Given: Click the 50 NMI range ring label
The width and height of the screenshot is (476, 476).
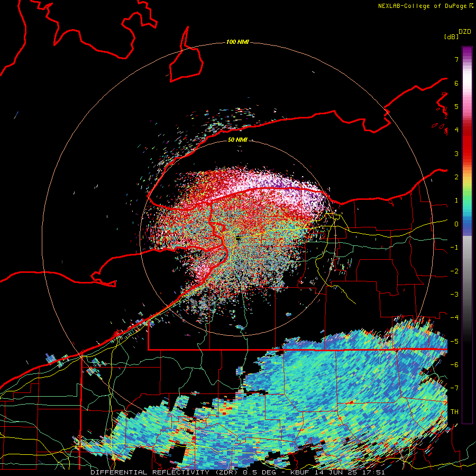Looking at the screenshot, I should (x=237, y=140).
